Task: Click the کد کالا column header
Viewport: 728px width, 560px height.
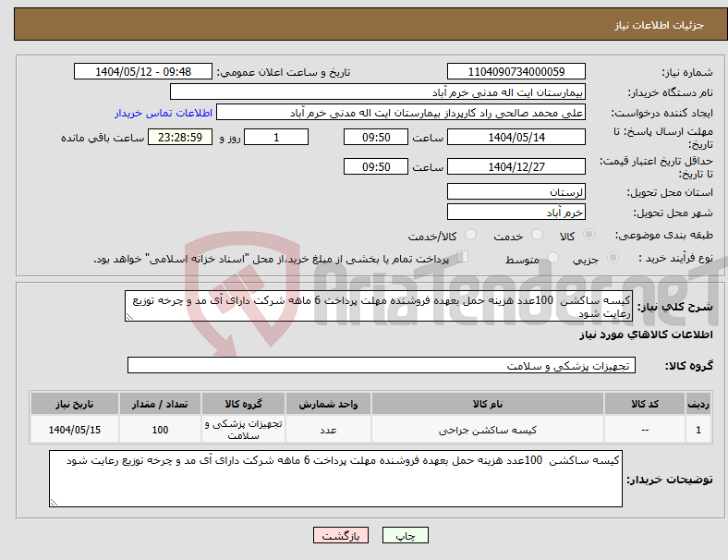Action: [x=645, y=404]
